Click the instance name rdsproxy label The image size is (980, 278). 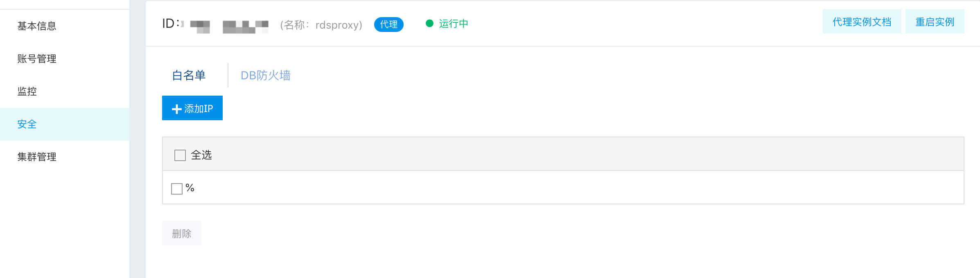321,25
